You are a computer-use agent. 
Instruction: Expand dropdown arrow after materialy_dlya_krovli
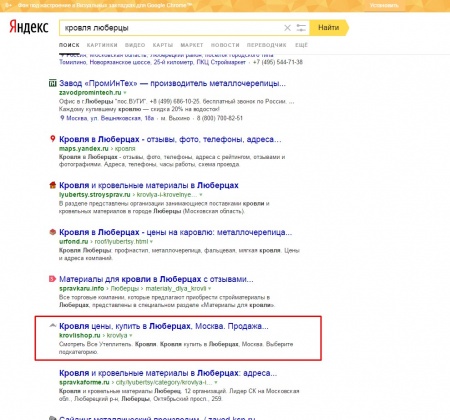(x=209, y=289)
